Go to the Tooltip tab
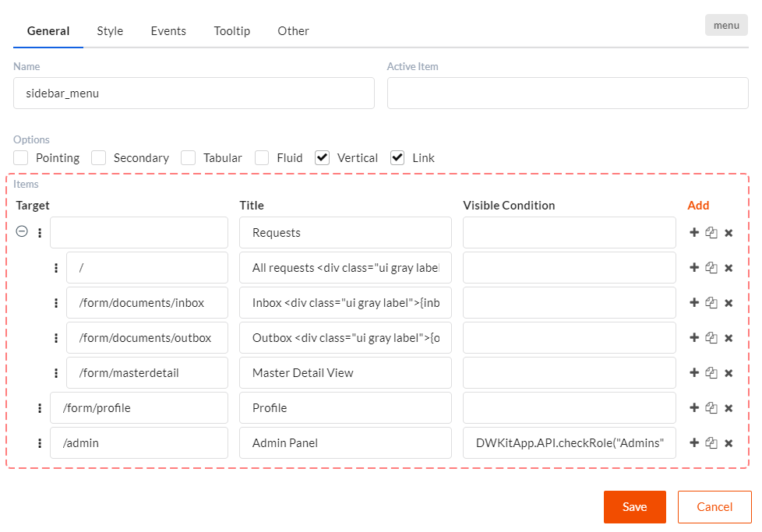 [x=232, y=31]
